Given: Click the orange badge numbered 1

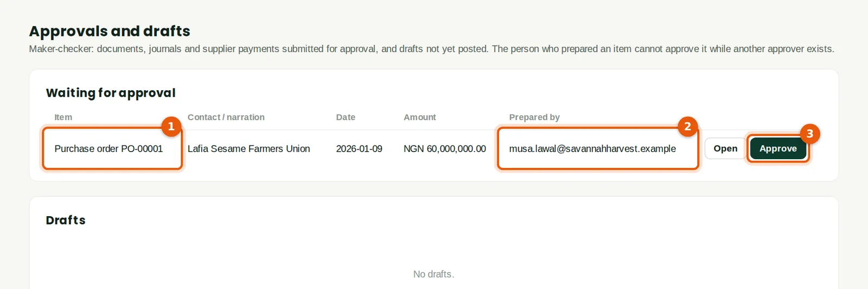Looking at the screenshot, I should coord(171,127).
